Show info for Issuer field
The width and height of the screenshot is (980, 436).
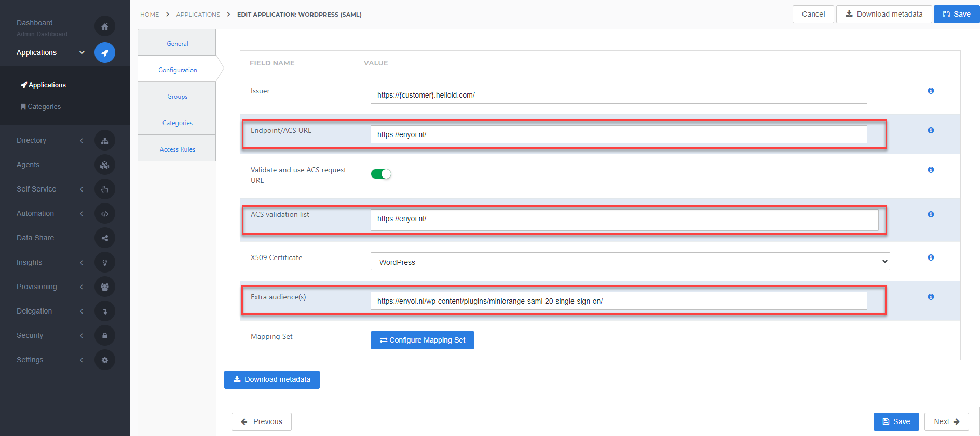pos(931,91)
